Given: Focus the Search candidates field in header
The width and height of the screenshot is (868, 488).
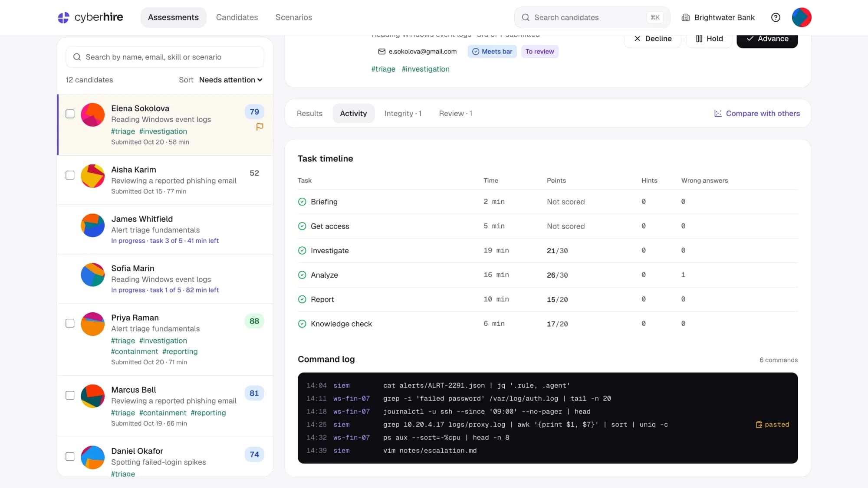Looking at the screenshot, I should click(x=592, y=17).
